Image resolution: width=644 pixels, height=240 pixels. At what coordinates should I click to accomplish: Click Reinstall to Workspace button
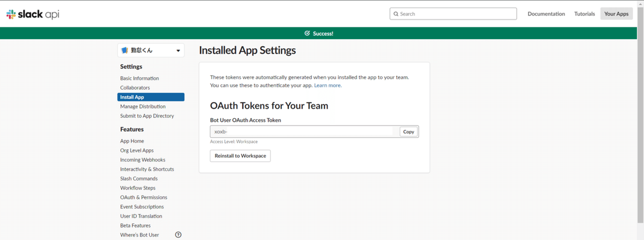pyautogui.click(x=240, y=156)
